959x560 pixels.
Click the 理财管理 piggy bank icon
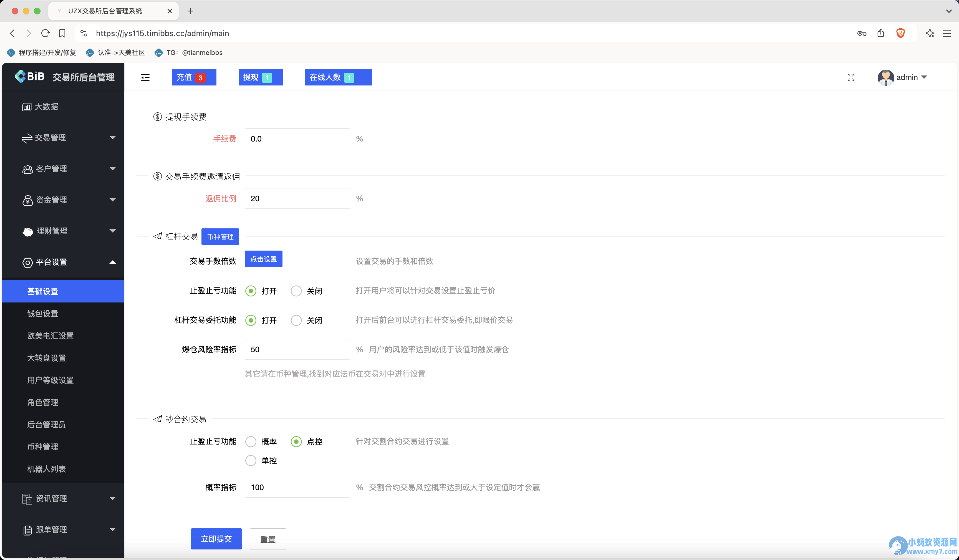(28, 231)
